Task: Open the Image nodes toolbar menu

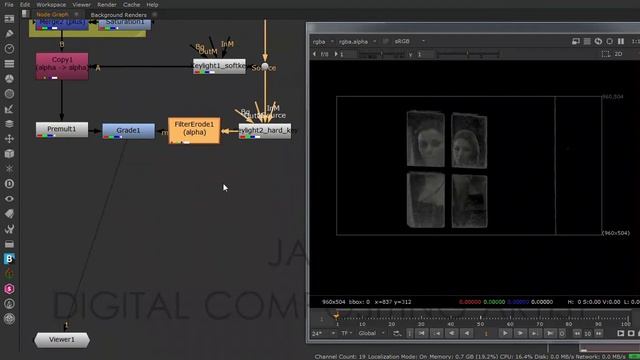Action: tap(9, 19)
